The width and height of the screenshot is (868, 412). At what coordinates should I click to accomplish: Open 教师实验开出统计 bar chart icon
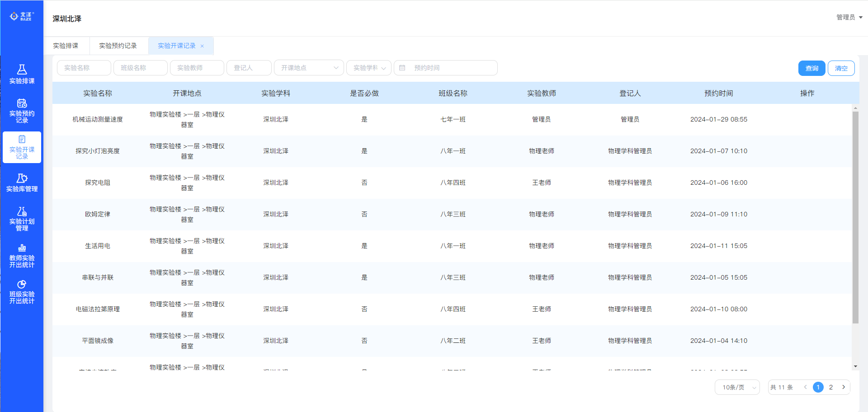click(22, 248)
